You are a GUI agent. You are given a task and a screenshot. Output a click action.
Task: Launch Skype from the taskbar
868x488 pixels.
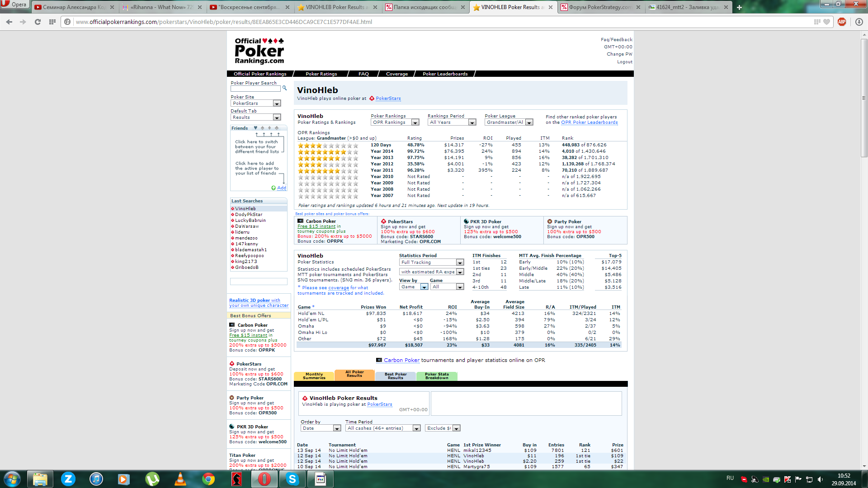click(292, 479)
